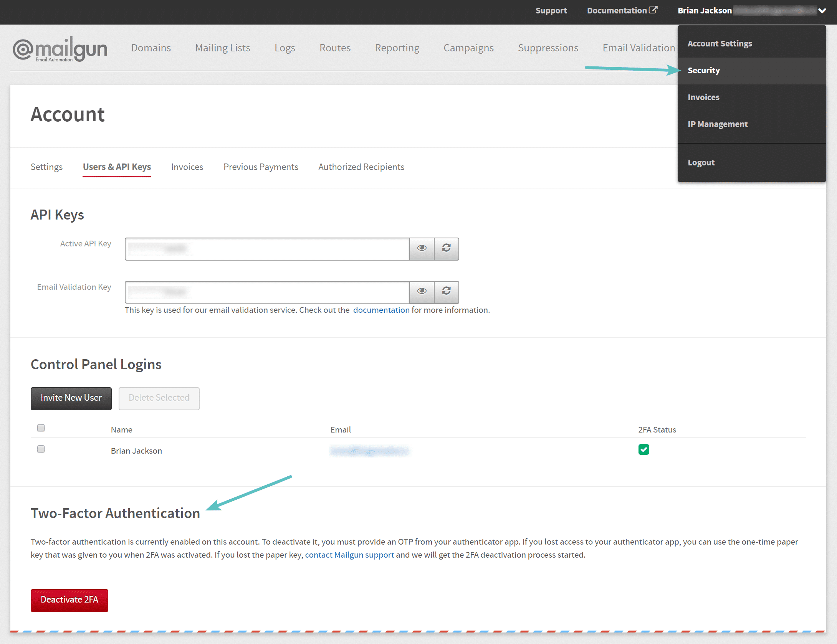Click the Mailing Lists navigation item
Image resolution: width=837 pixels, height=644 pixels.
222,47
